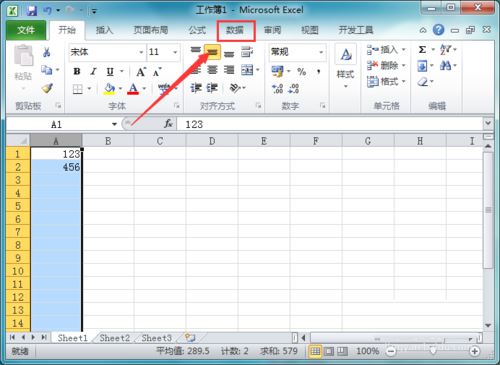Toggle Bold formatting
The height and width of the screenshot is (365, 500).
77,71
